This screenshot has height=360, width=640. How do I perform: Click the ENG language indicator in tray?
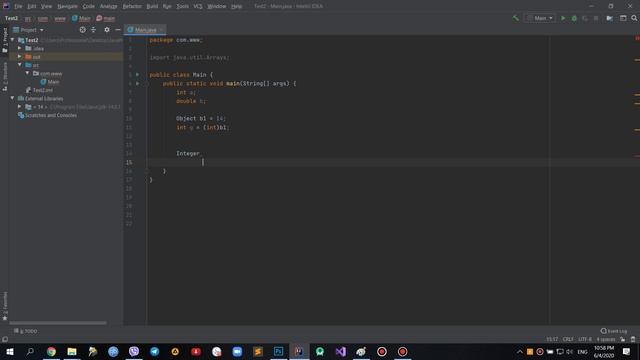tap(582, 351)
